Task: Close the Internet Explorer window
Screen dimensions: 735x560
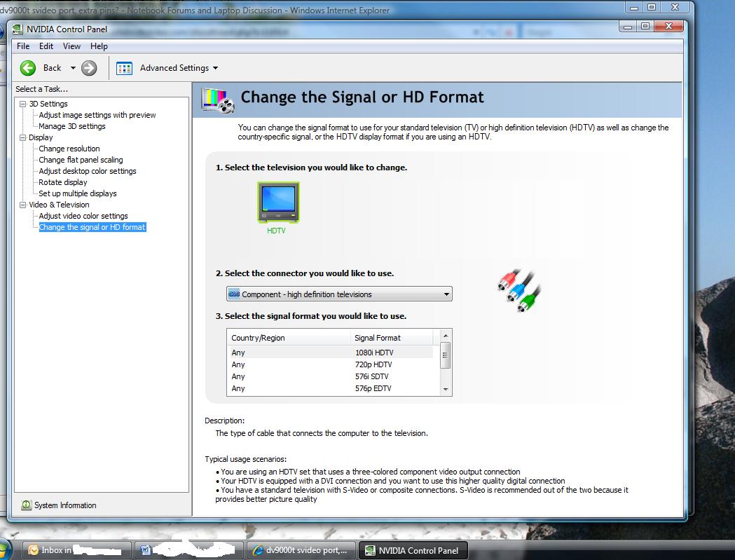Action: [675, 7]
